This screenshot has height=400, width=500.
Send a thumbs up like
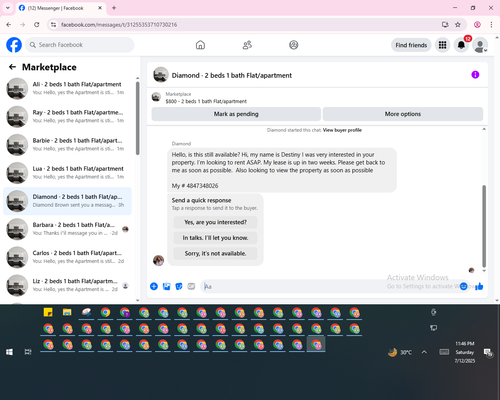[479, 286]
